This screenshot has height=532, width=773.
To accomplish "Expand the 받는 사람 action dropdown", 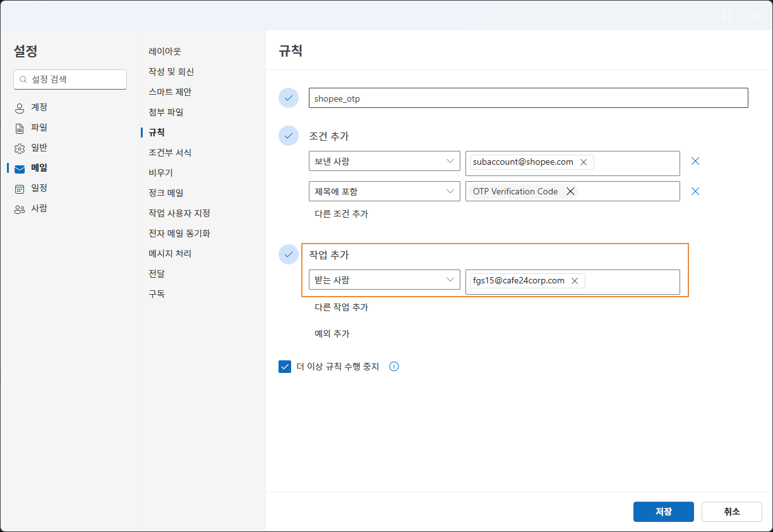I will (384, 280).
